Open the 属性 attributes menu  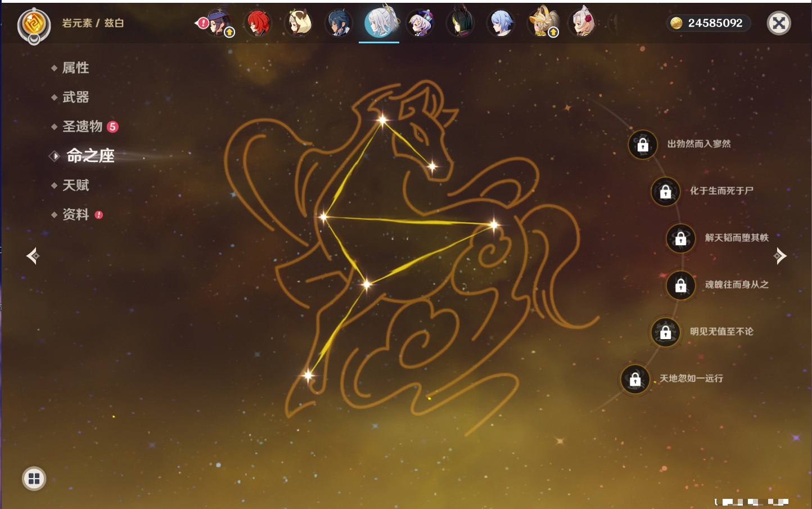(75, 68)
